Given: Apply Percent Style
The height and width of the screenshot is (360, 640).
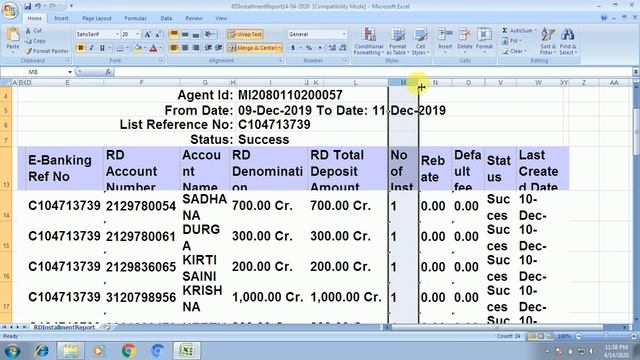Looking at the screenshot, I should coord(309,48).
